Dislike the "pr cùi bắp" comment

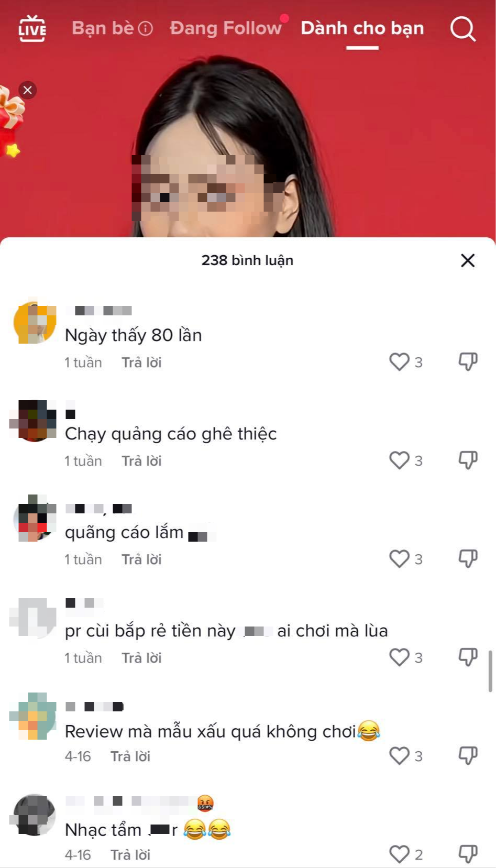468,657
